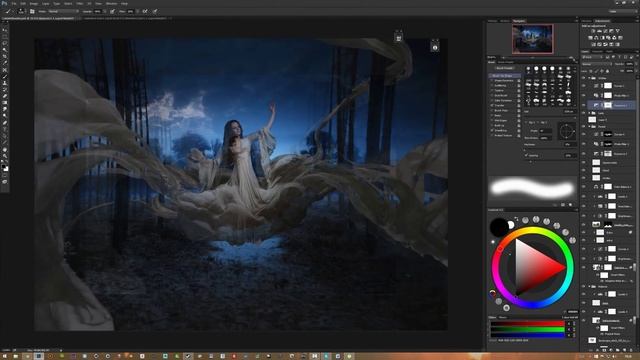Click the Navigator preview thumbnail

click(x=533, y=39)
